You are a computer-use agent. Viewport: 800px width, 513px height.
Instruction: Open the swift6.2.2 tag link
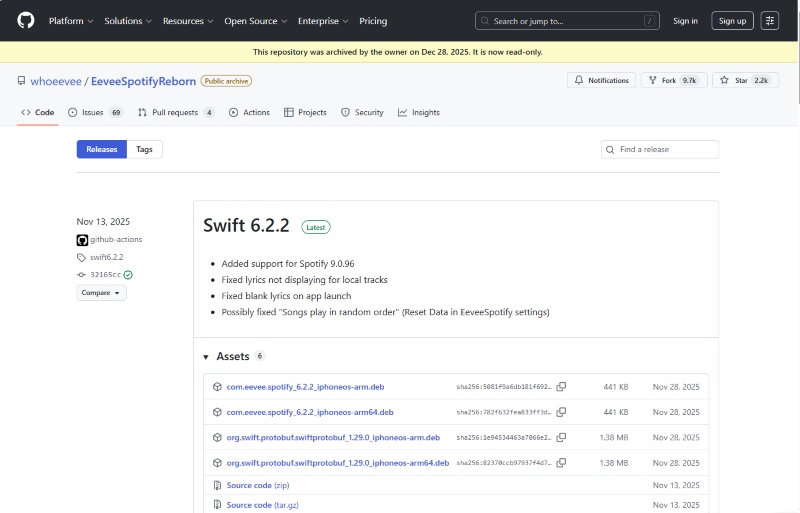(106, 257)
